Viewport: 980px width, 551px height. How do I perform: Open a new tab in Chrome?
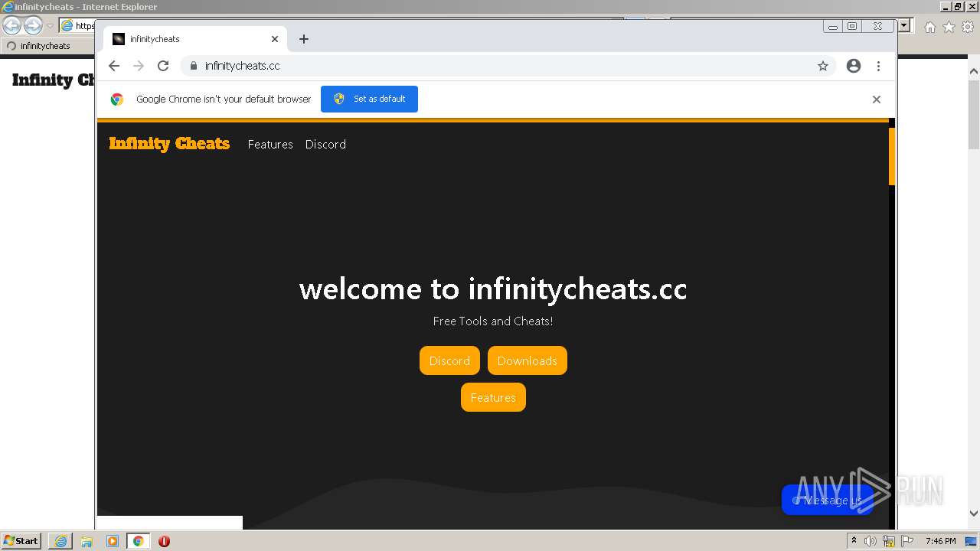[304, 39]
